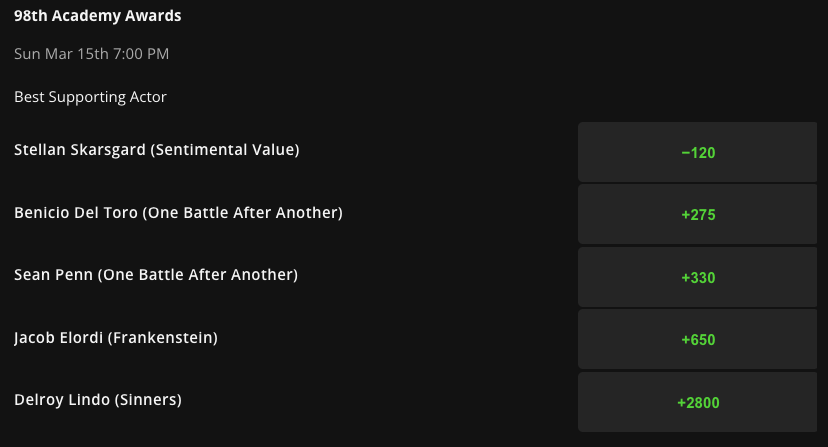Add the +330 Sean Penn selection
Image resolution: width=828 pixels, height=447 pixels.
coord(697,277)
